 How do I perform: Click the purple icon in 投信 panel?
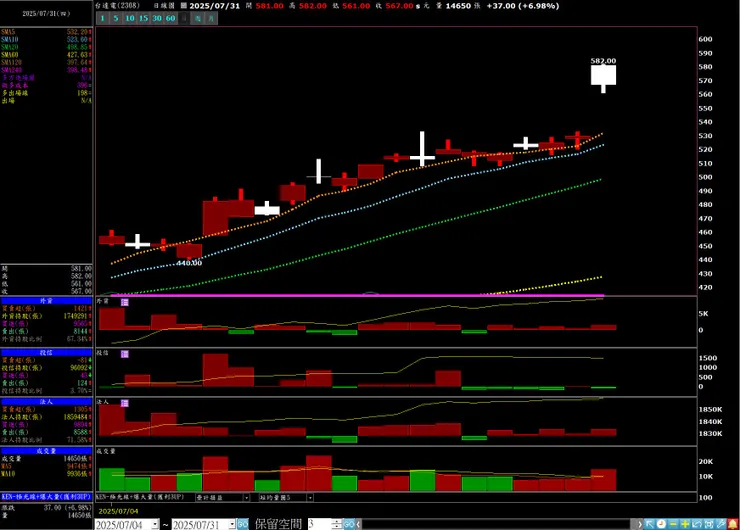point(125,354)
